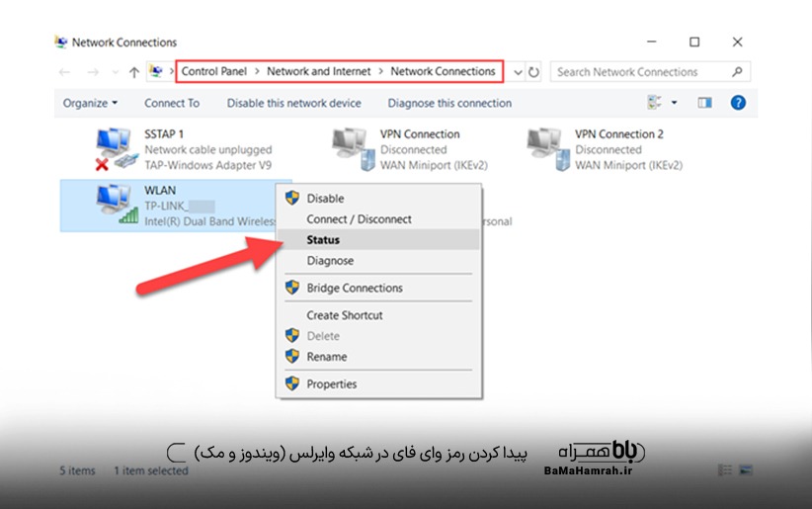Click Connect To in the toolbar
The image size is (812, 509).
coord(172,103)
